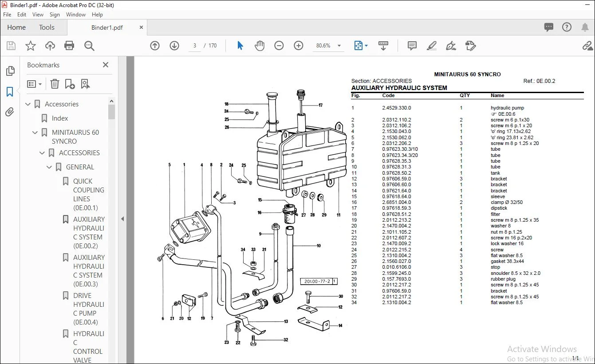Go to QUICK COUPLING LINES (0E.00.1) bookmark
Image resolution: width=595 pixels, height=364 pixels.
89,194
